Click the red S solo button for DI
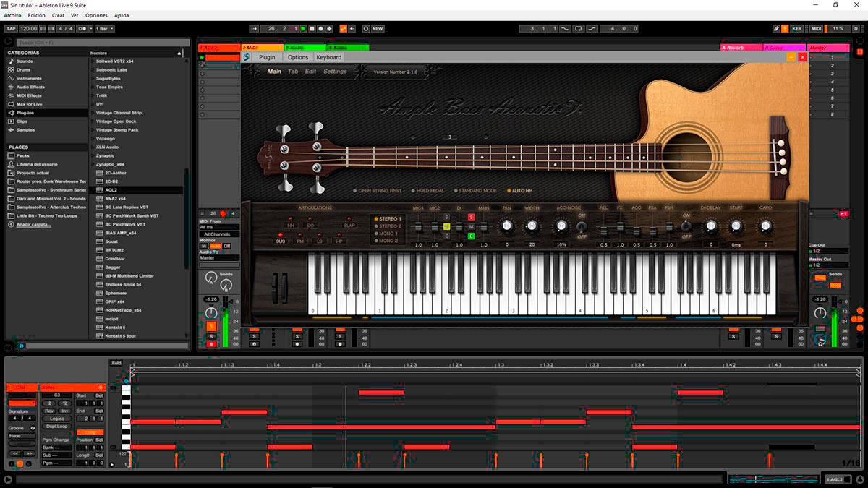This screenshot has height=488, width=868. (x=471, y=217)
